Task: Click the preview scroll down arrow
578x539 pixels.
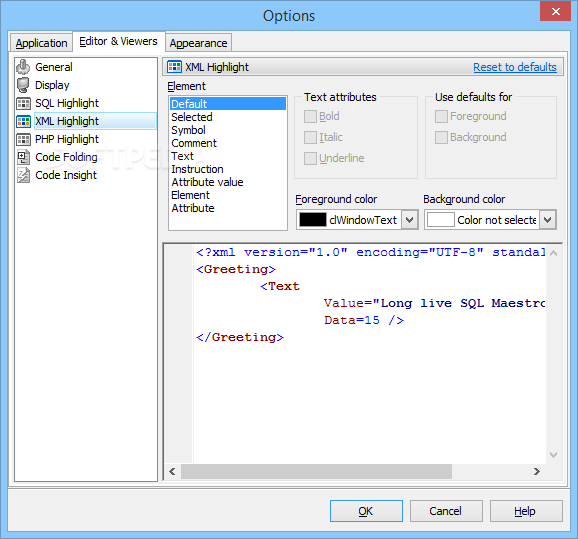Action: [553, 455]
